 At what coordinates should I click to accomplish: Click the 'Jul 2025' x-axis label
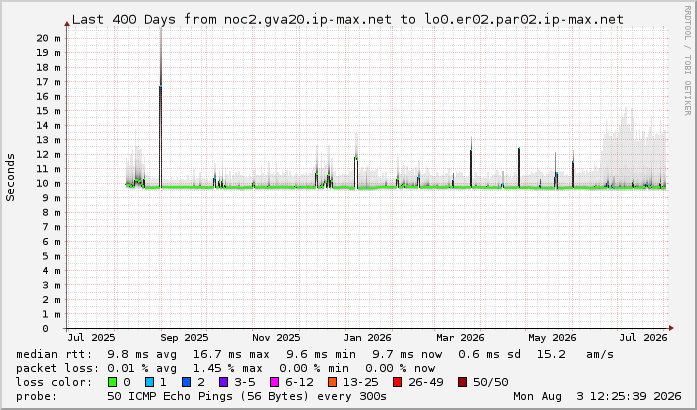pos(91,338)
